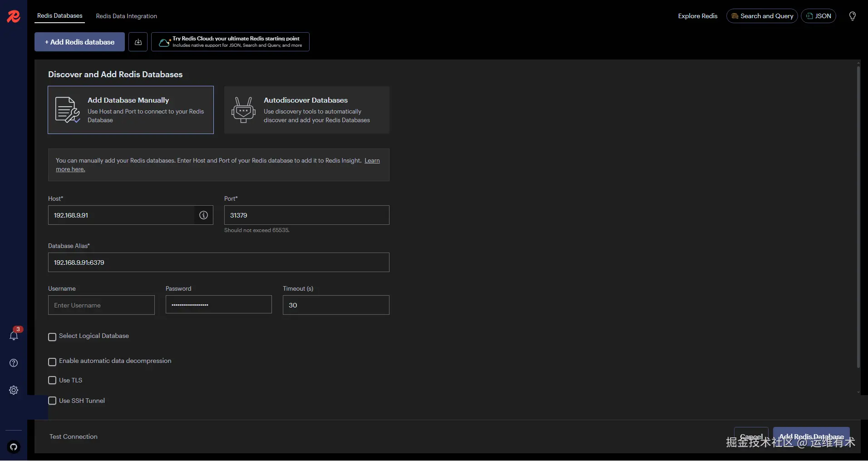Focus the Timeout input field
This screenshot has height=461, width=868.
pos(336,305)
